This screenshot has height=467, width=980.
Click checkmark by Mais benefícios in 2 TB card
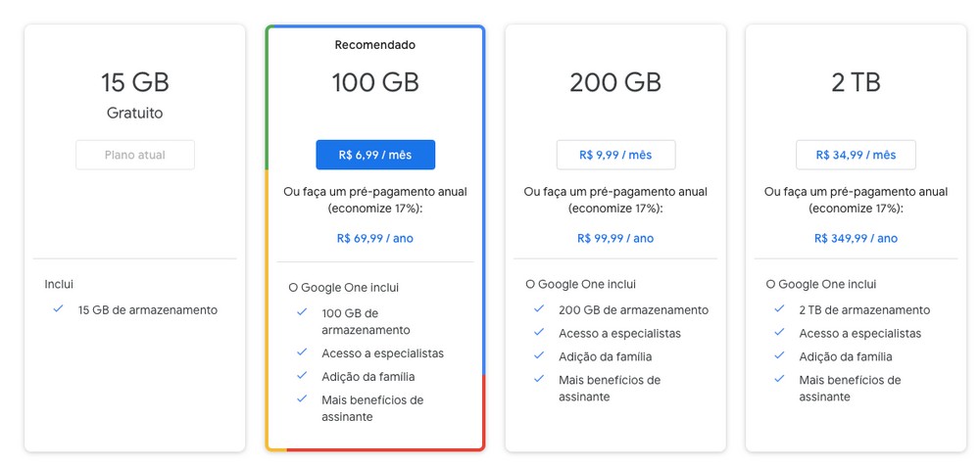click(x=779, y=379)
